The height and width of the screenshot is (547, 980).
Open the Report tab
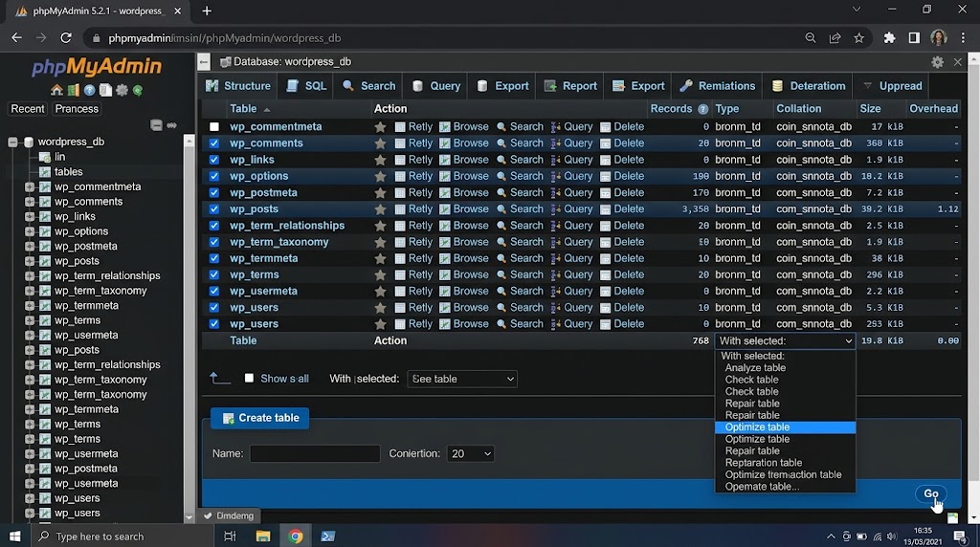point(570,86)
